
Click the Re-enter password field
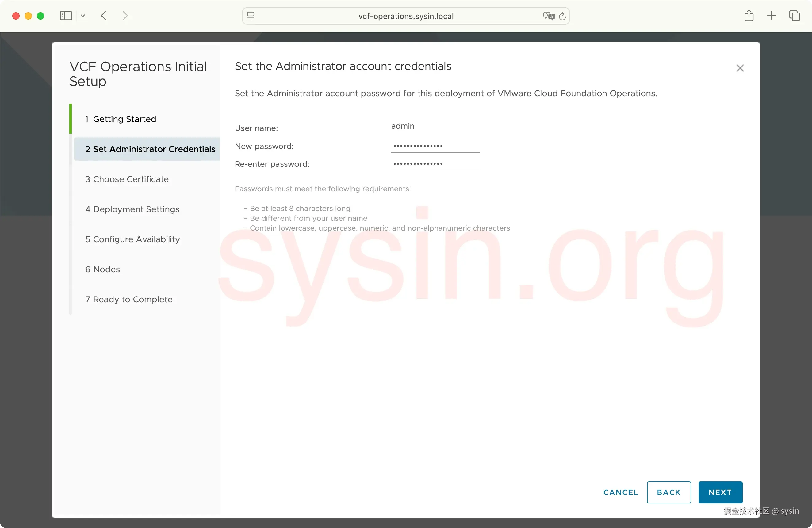435,164
